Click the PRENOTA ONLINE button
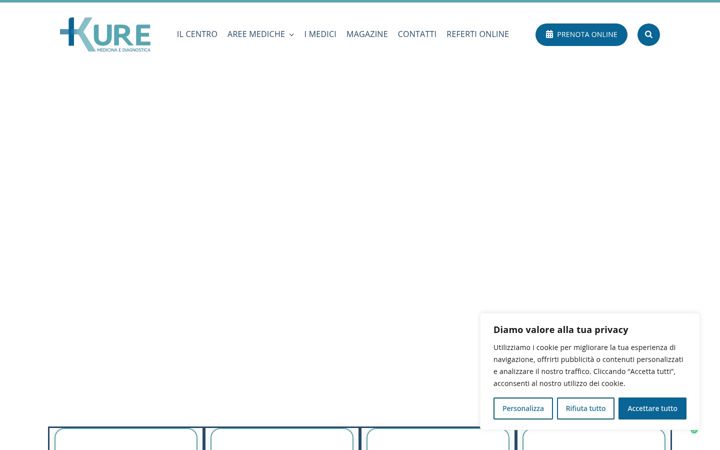The height and width of the screenshot is (450, 720). [x=581, y=34]
